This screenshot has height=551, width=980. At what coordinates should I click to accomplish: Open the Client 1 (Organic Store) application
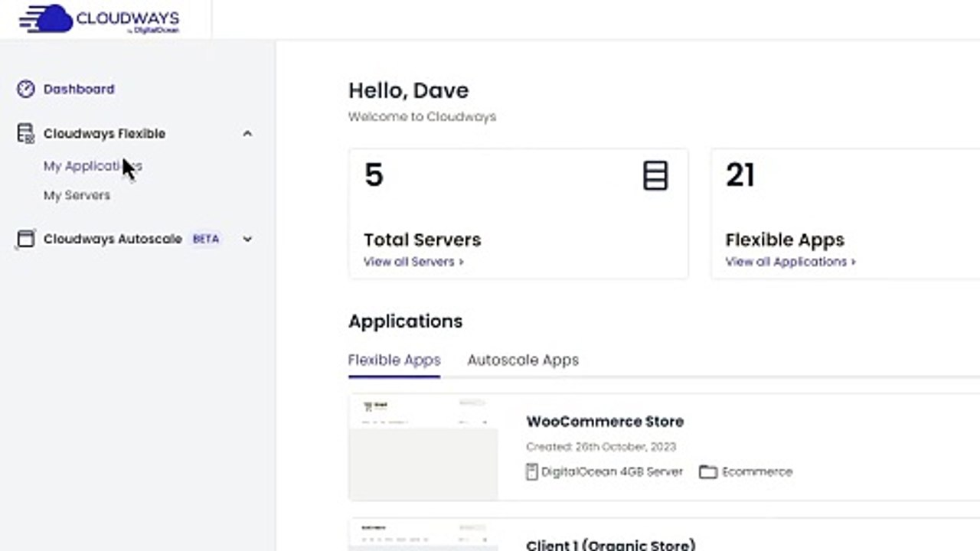[611, 545]
